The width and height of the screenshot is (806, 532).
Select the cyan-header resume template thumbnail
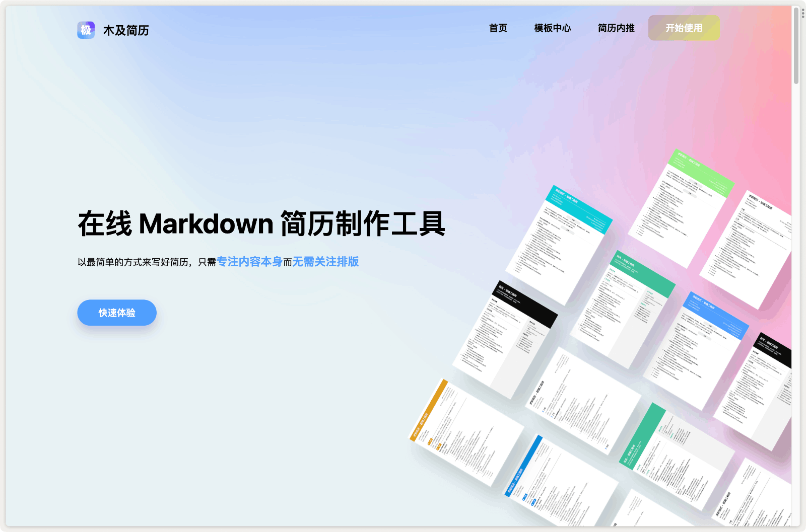[x=559, y=245]
